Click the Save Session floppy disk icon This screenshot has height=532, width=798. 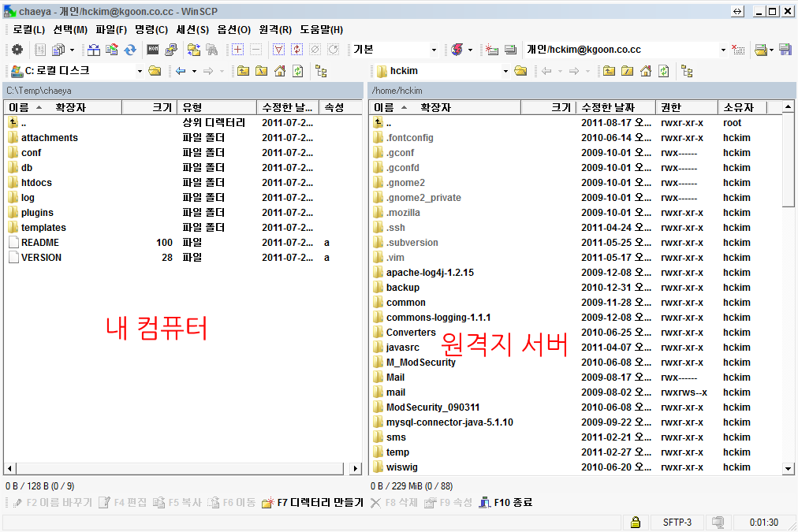(785, 50)
